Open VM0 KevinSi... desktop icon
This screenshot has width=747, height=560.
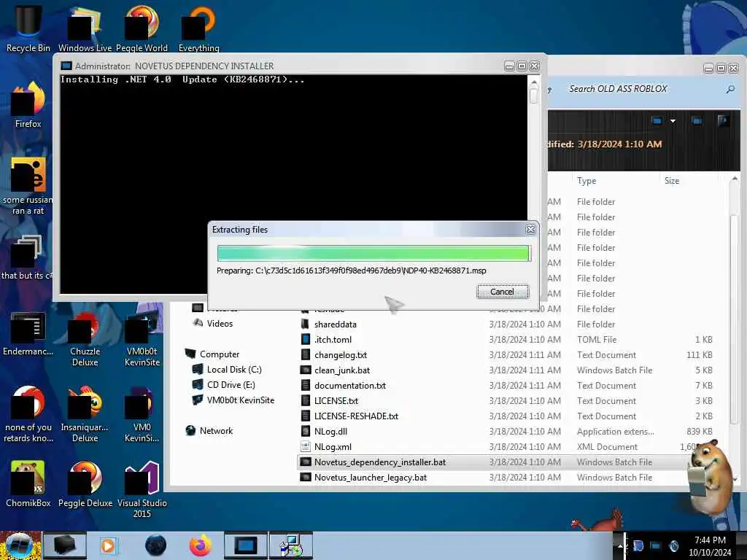[x=142, y=414]
